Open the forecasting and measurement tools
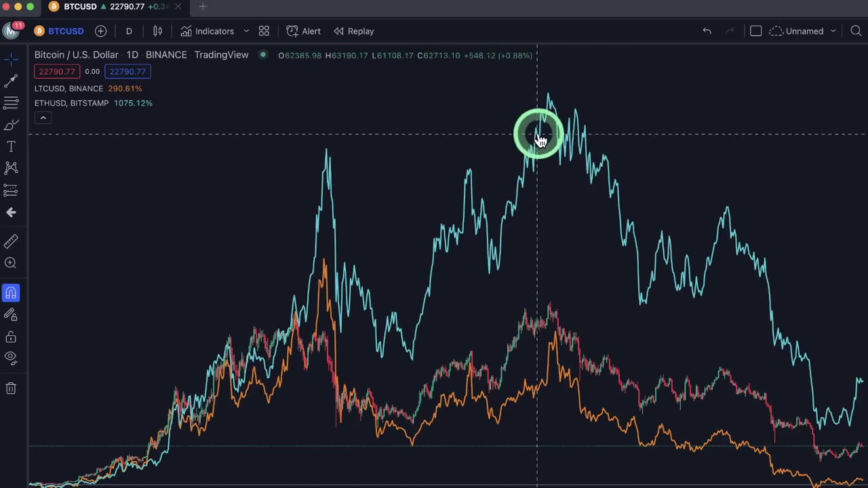868x488 pixels. (x=11, y=190)
